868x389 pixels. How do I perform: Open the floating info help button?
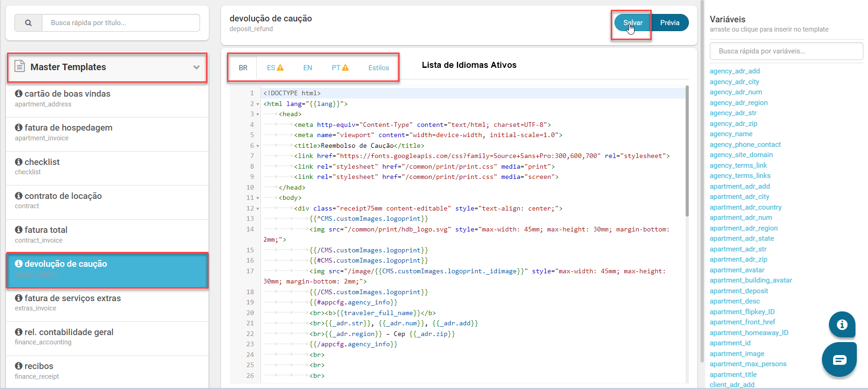pos(842,324)
